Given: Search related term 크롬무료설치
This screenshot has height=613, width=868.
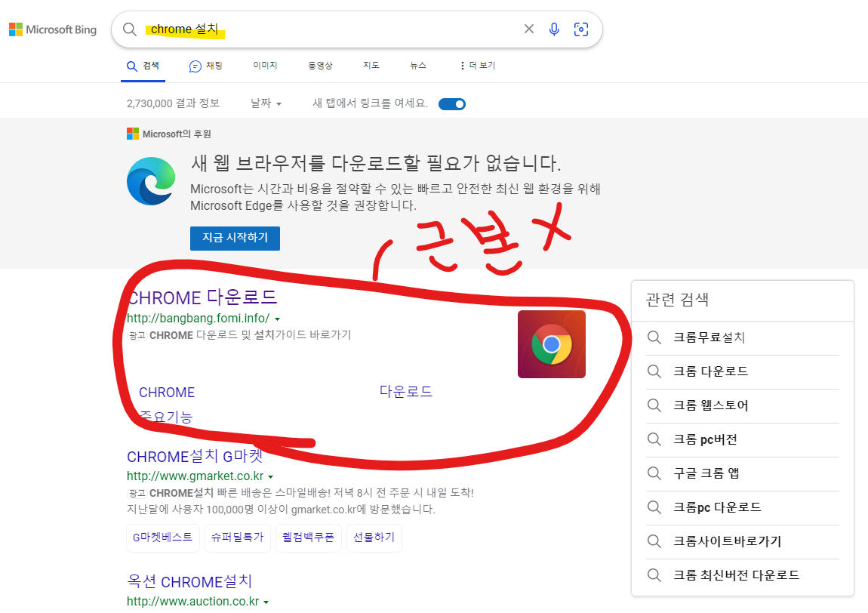Looking at the screenshot, I should (x=709, y=337).
